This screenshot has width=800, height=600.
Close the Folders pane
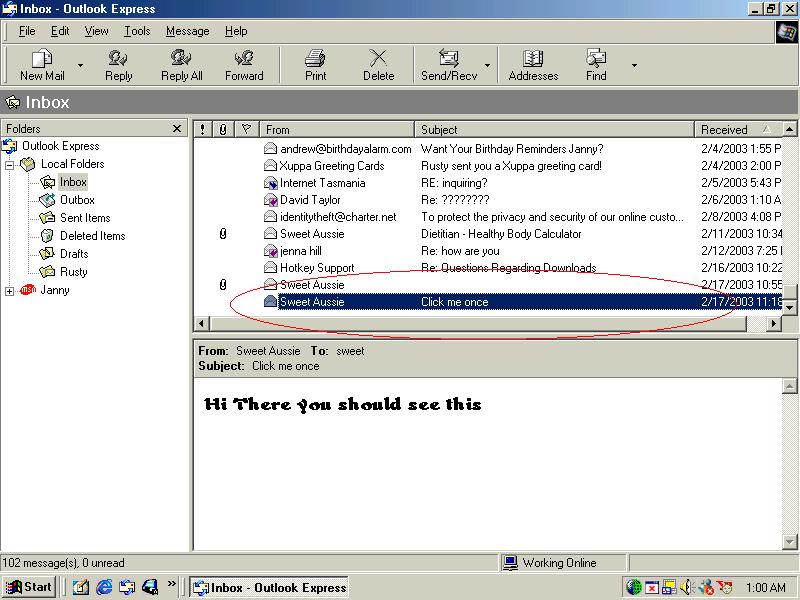point(177,129)
